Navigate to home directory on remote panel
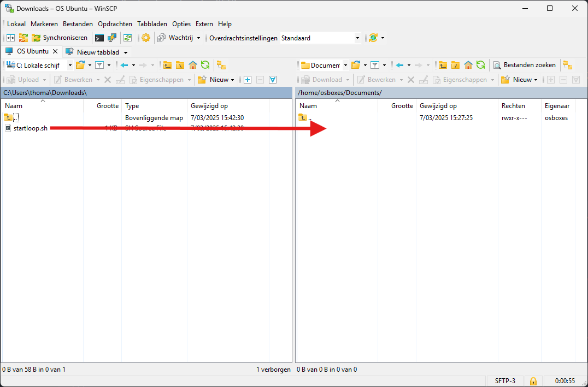 point(467,64)
